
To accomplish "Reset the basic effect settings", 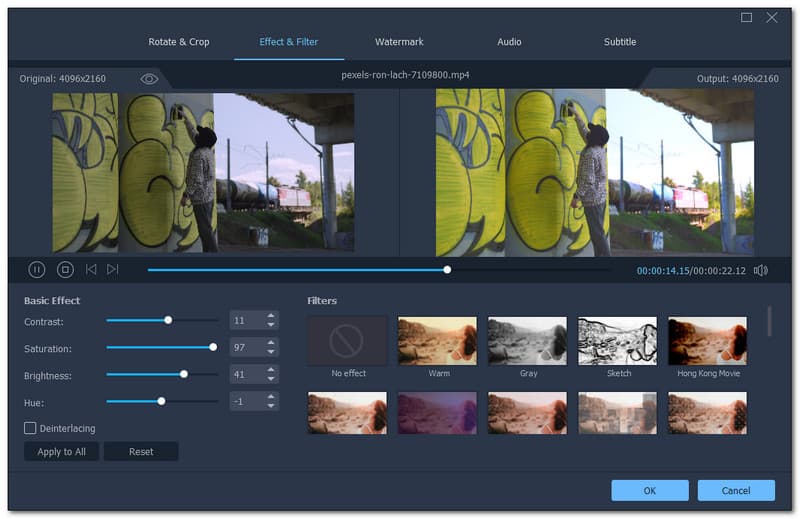I will [x=141, y=452].
